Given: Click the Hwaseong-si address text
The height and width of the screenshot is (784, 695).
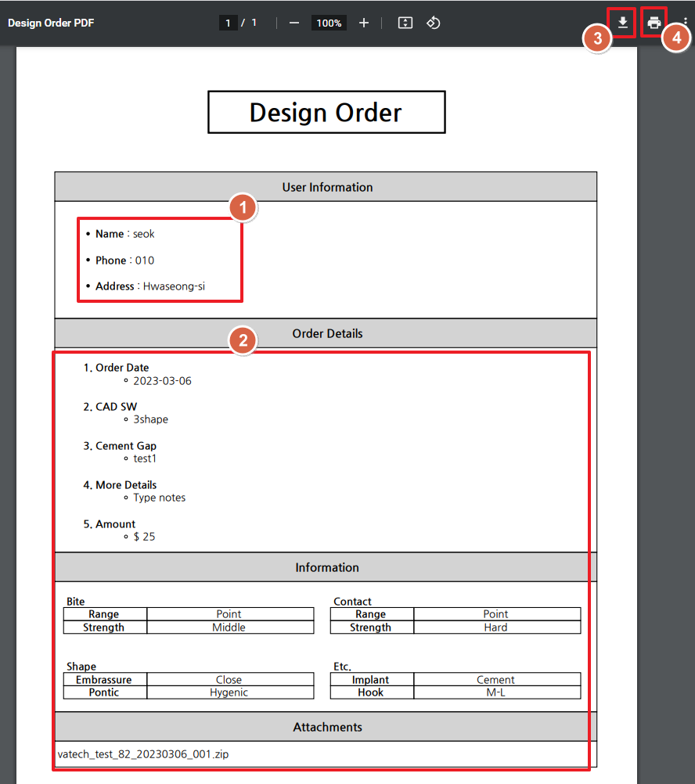Looking at the screenshot, I should [x=174, y=286].
